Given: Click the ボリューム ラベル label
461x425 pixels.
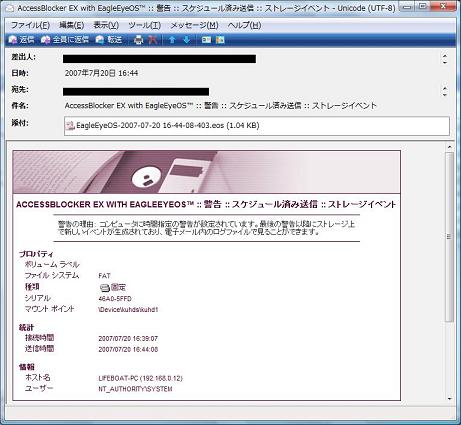Looking at the screenshot, I should (52, 264).
